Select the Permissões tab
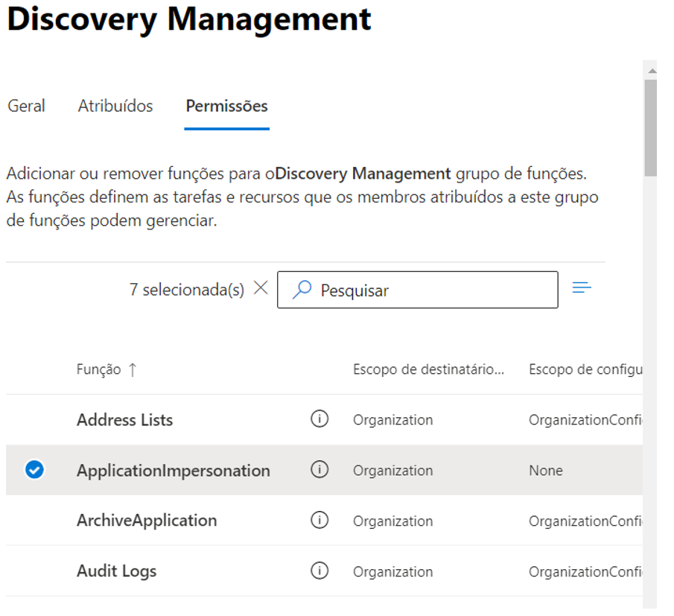 click(x=226, y=106)
